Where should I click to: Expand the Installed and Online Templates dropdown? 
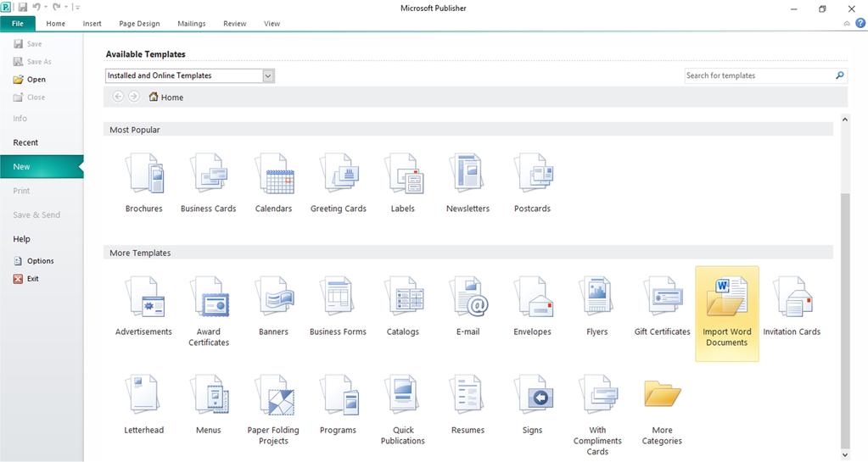click(268, 75)
